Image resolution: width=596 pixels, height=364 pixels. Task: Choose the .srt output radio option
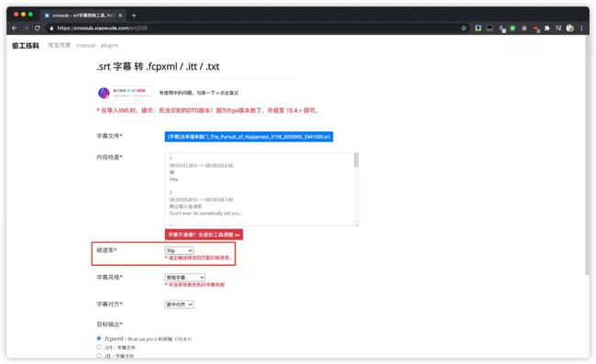click(99, 347)
